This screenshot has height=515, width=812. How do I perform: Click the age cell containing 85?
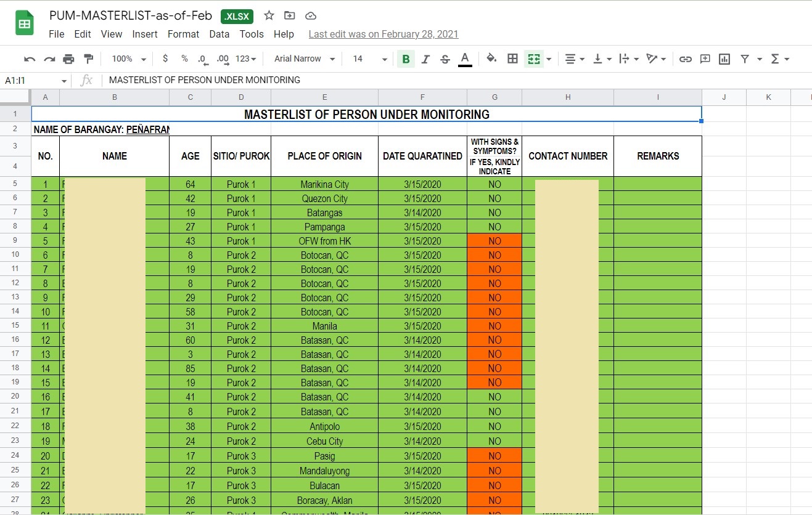pyautogui.click(x=190, y=368)
